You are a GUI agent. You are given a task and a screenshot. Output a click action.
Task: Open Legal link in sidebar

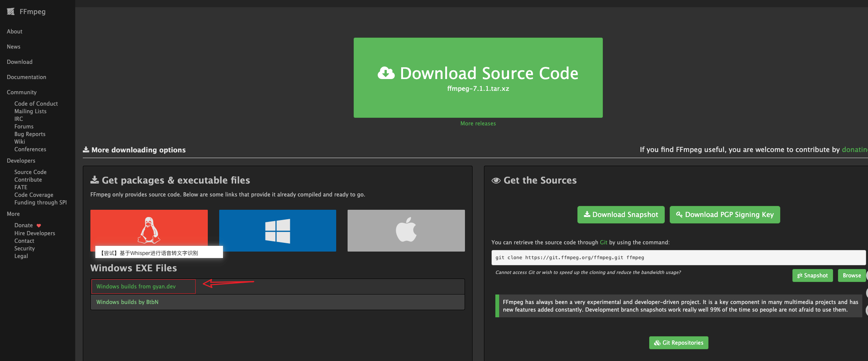tap(21, 256)
